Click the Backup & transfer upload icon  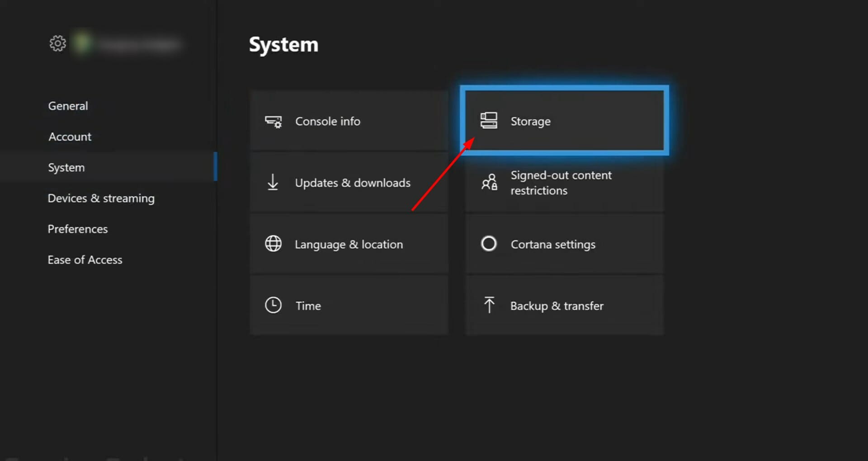click(489, 305)
